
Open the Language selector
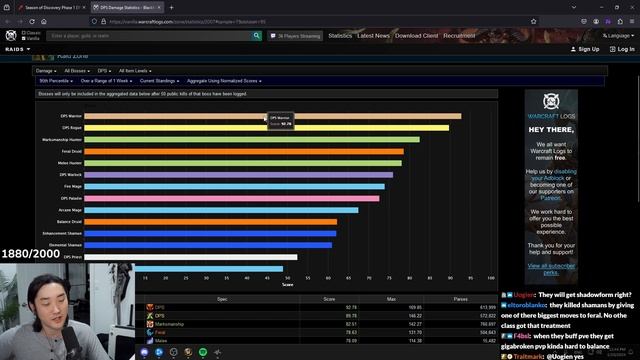(x=618, y=36)
